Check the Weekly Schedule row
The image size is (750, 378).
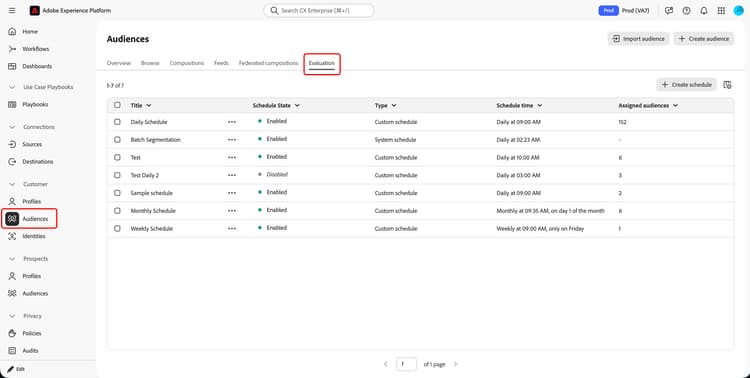click(117, 228)
